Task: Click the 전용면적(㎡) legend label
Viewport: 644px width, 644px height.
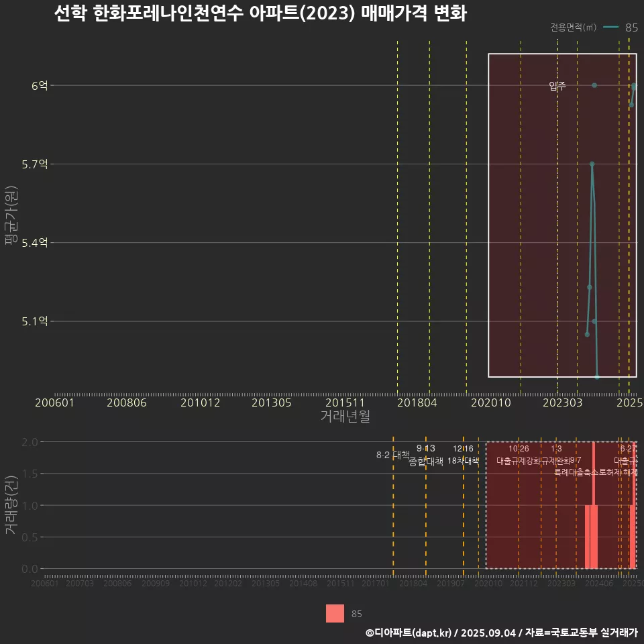Action: coord(573,27)
